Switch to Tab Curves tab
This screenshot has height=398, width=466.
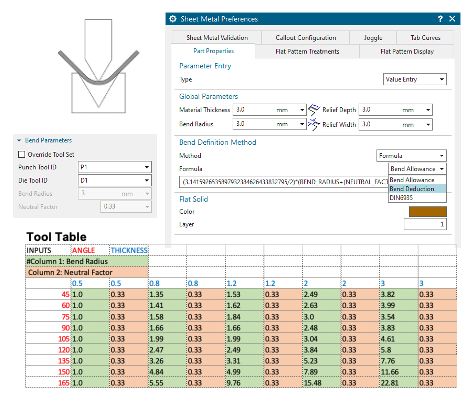point(425,38)
